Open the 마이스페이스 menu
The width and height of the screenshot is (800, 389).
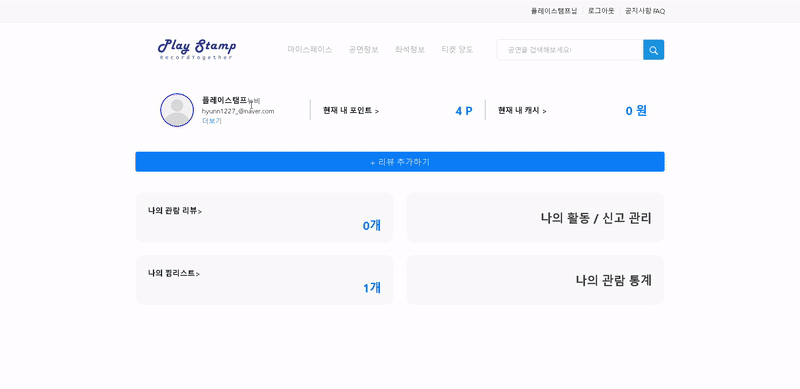310,50
